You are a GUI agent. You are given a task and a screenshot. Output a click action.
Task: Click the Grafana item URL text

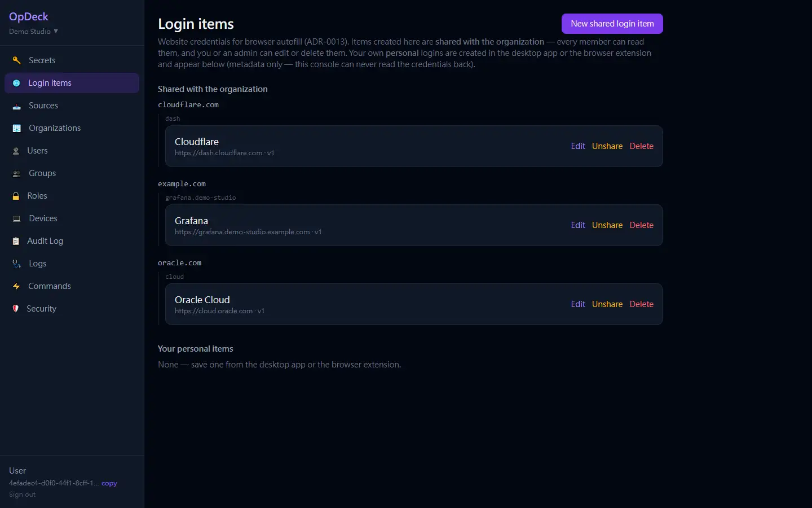click(242, 232)
